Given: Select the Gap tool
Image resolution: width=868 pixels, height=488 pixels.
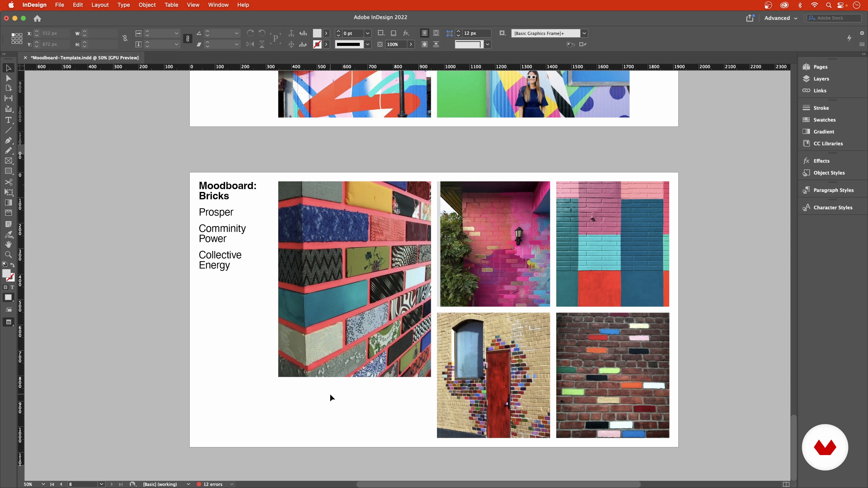Looking at the screenshot, I should [x=8, y=98].
